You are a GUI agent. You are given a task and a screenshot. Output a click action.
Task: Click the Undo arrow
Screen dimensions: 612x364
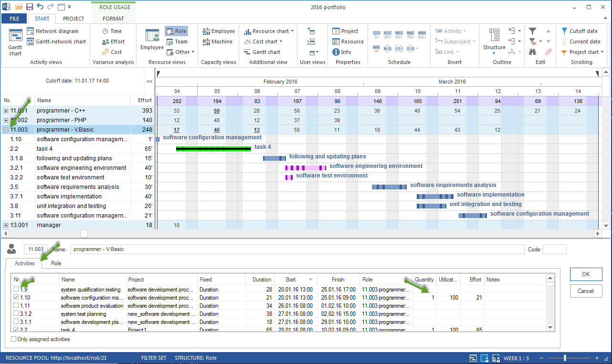click(x=40, y=7)
